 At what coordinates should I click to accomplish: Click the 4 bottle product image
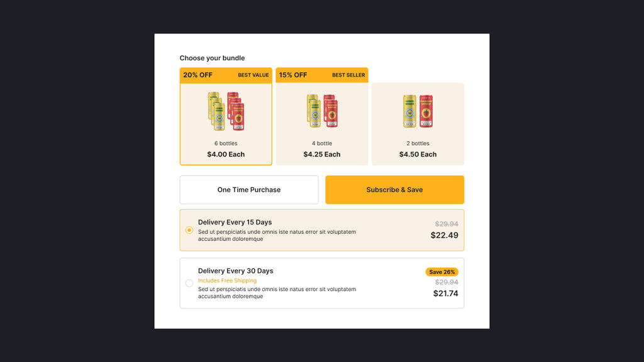[322, 111]
